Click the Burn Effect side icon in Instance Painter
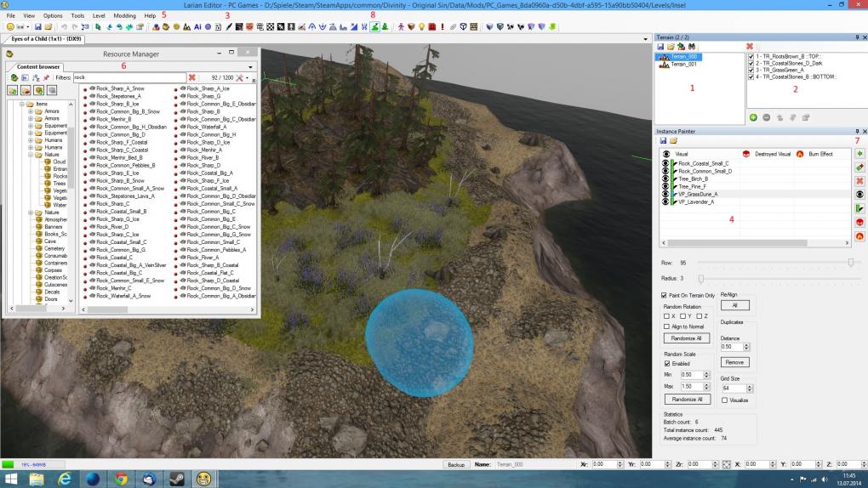The width and height of the screenshot is (868, 488). pos(859,236)
